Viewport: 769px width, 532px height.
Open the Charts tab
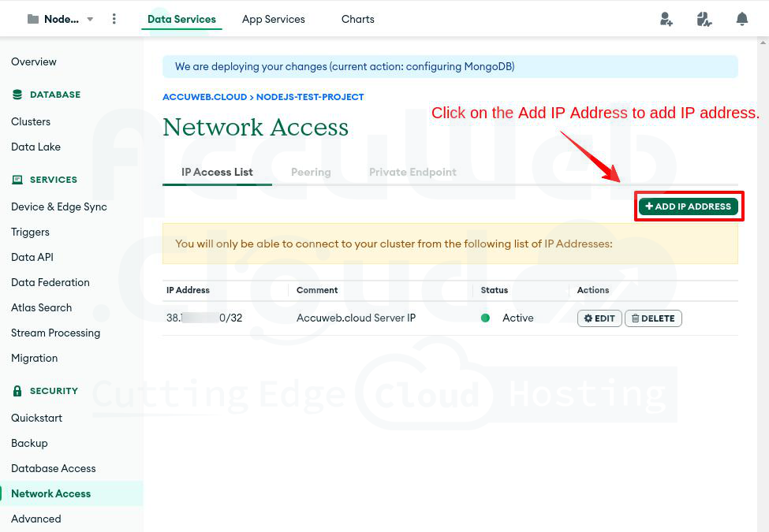[x=357, y=19]
